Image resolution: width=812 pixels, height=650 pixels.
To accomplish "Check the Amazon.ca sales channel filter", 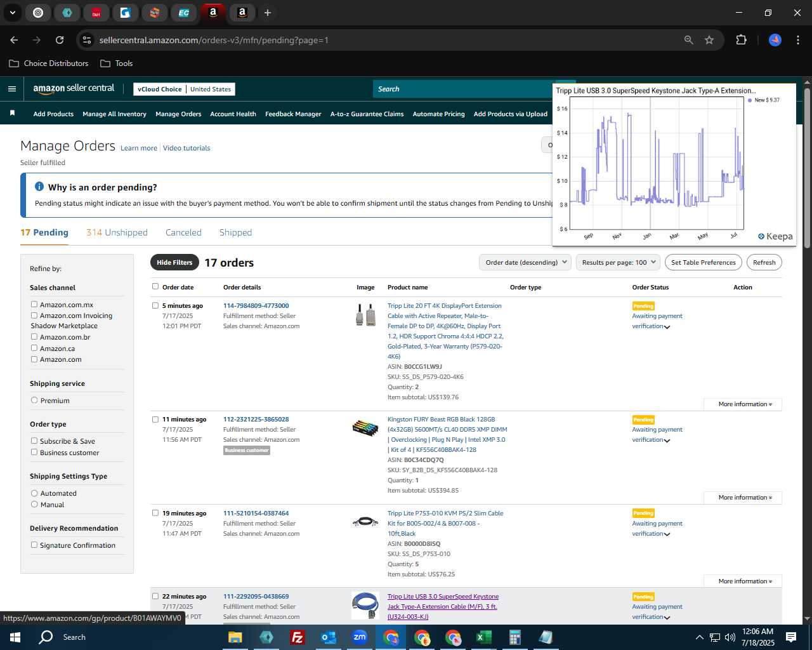I will click(34, 348).
